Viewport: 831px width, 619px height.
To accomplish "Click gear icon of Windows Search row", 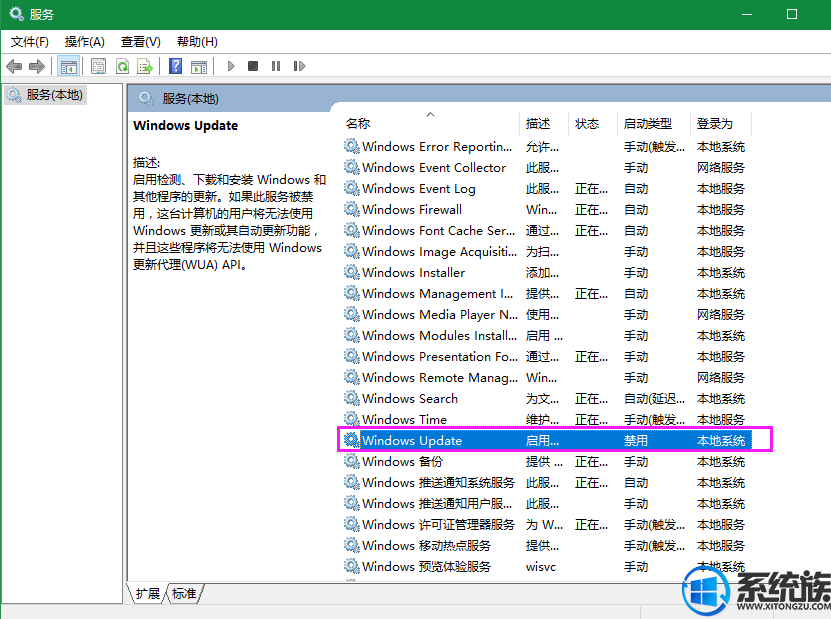I will pos(351,398).
